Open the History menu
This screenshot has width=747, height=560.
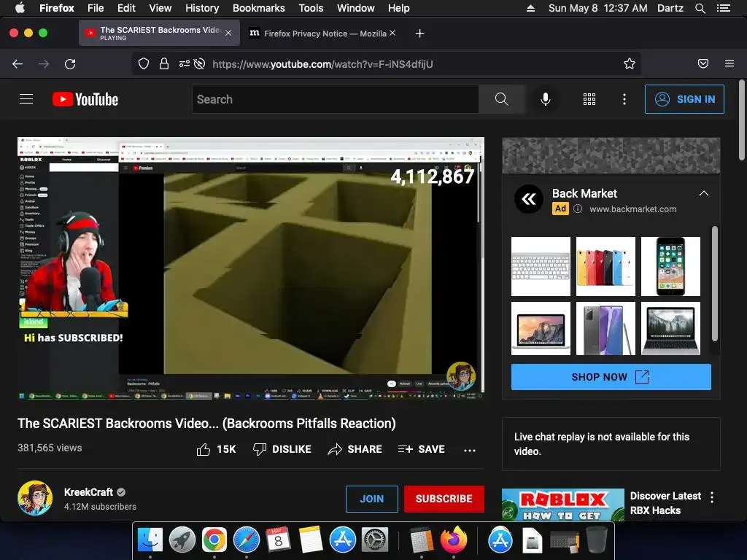(202, 8)
